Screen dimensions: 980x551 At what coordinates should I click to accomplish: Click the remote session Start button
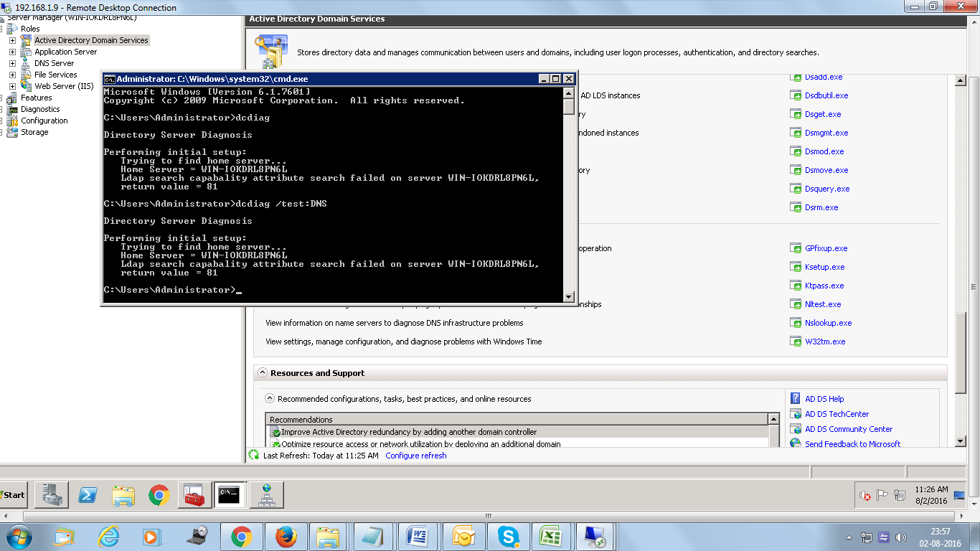pos(13,495)
